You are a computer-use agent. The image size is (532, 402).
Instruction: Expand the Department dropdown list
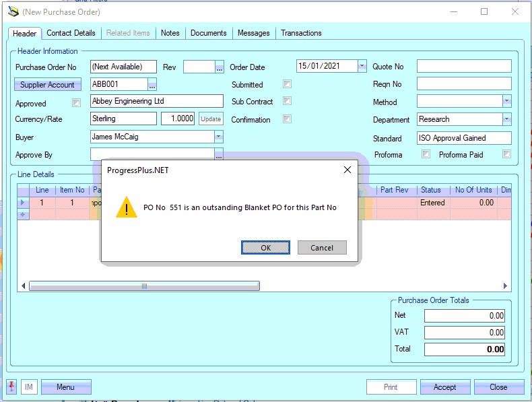[506, 119]
